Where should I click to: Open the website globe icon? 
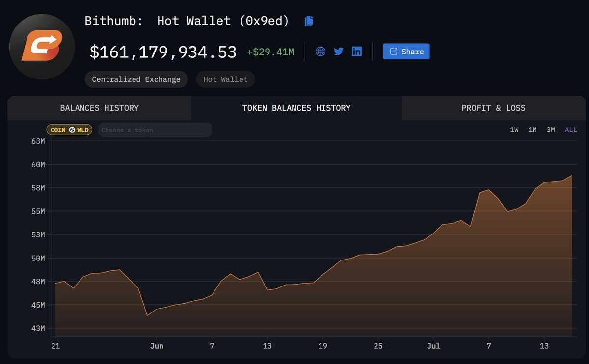[320, 51]
